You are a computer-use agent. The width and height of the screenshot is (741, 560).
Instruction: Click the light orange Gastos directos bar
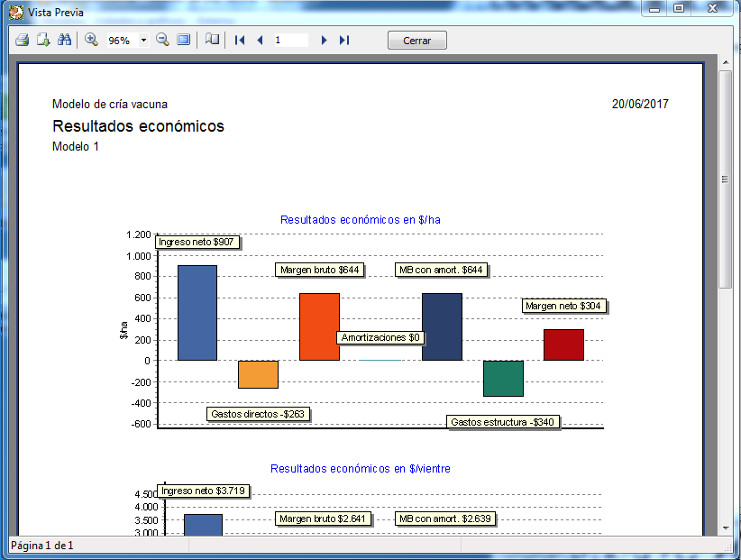pyautogui.click(x=258, y=374)
